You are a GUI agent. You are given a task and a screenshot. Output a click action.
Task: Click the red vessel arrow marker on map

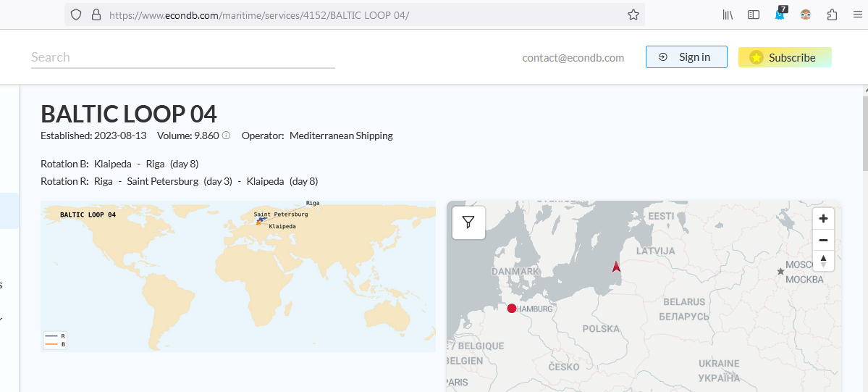[616, 267]
